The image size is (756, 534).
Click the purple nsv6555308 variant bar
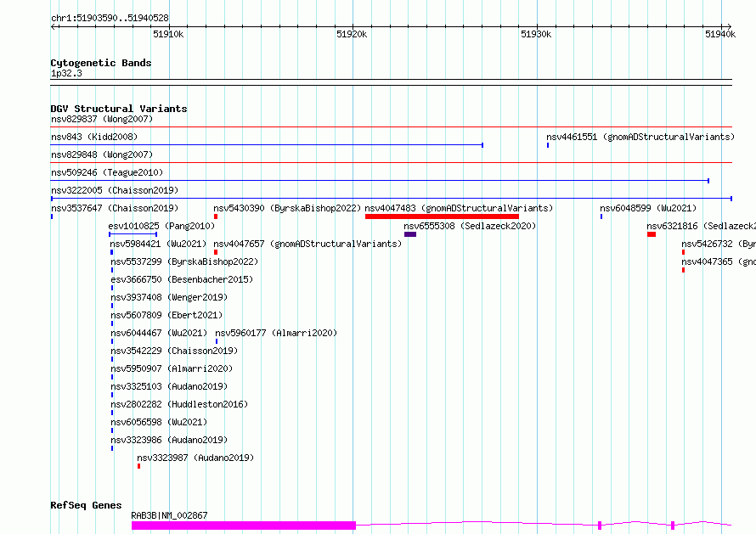[x=409, y=234]
